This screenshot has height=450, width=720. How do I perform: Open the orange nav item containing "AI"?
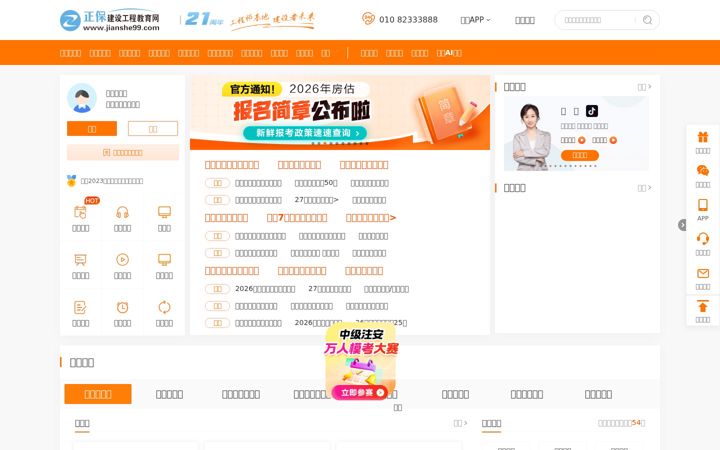(449, 53)
